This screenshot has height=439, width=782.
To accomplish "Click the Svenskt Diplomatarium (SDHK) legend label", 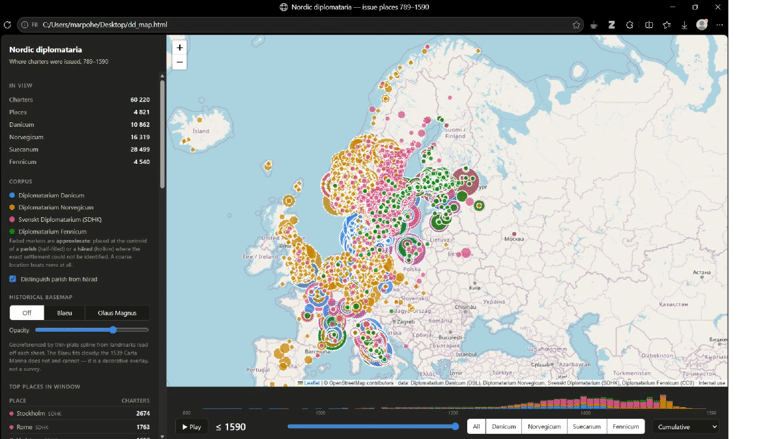I will pos(60,220).
